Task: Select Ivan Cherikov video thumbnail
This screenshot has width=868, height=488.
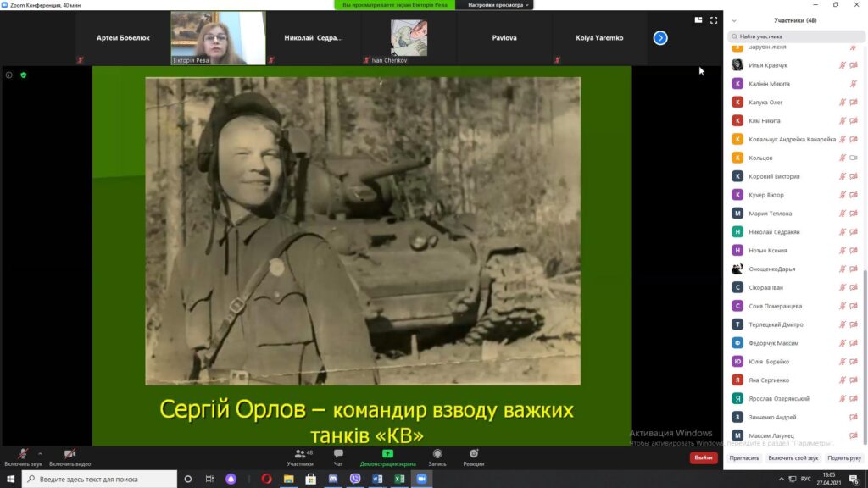Action: pos(409,37)
